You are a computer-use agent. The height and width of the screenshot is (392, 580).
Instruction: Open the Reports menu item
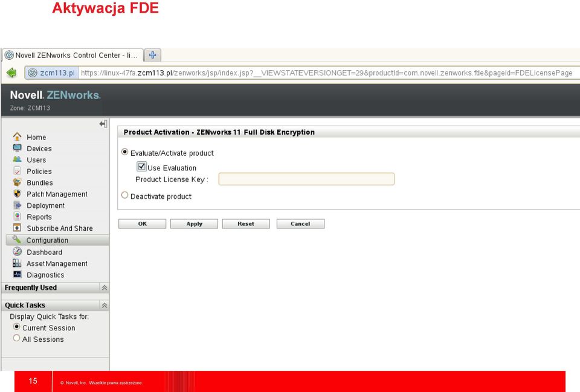[39, 217]
